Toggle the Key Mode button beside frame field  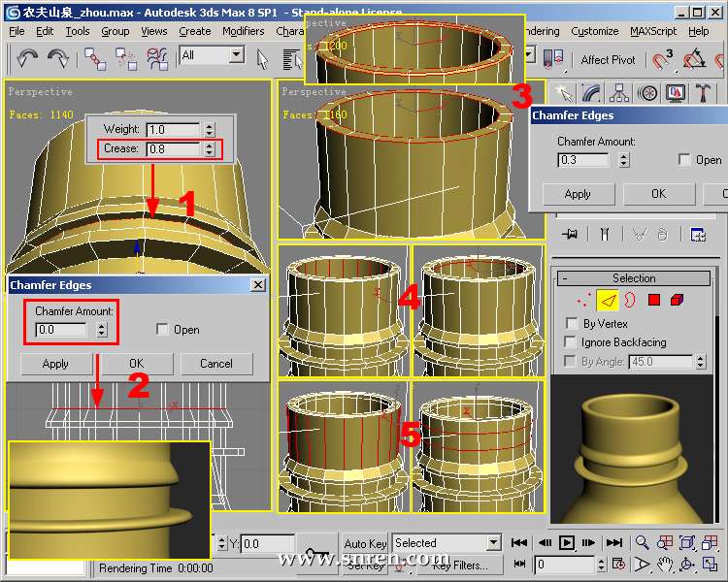(x=519, y=564)
